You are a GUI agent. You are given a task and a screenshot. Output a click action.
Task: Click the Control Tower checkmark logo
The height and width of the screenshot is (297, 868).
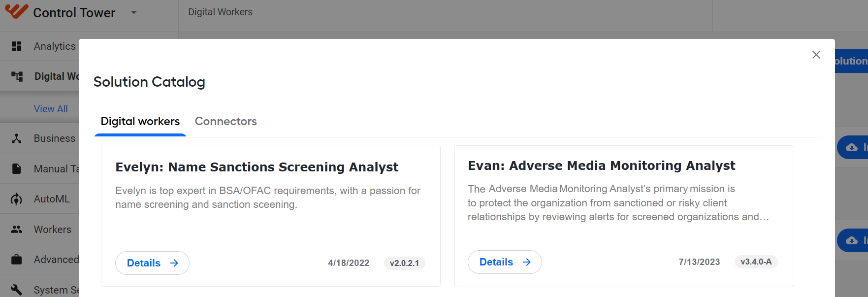coord(16,11)
